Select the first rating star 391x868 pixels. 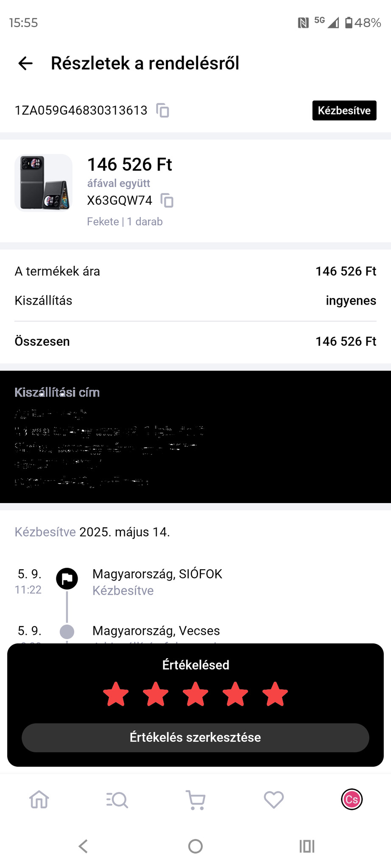tap(116, 694)
